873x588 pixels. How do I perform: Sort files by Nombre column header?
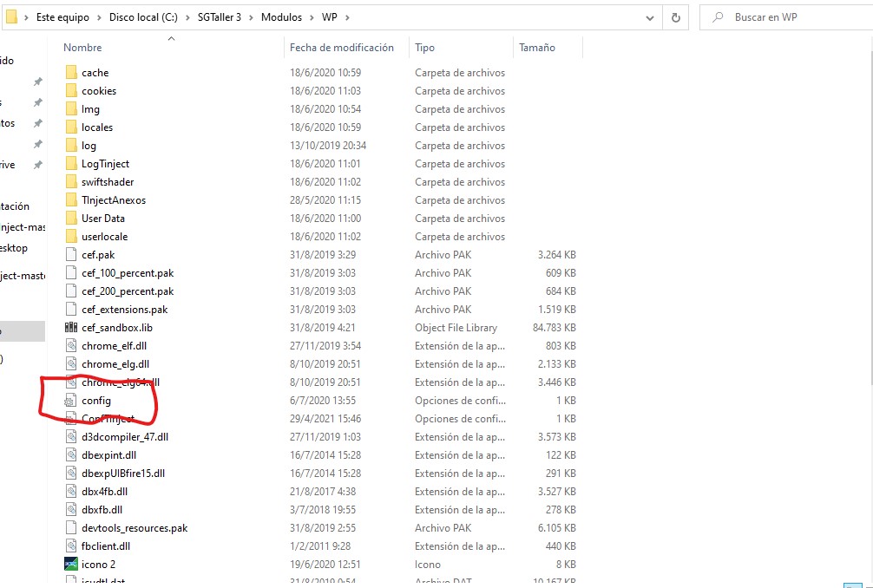82,48
